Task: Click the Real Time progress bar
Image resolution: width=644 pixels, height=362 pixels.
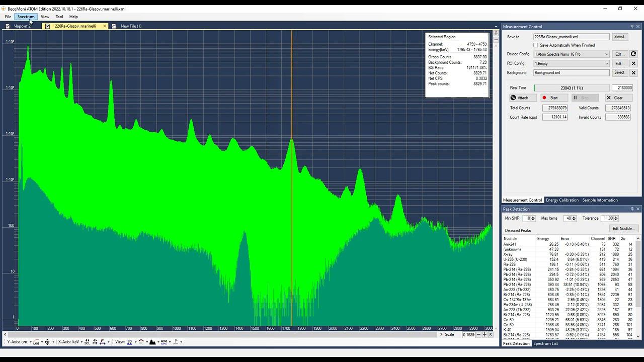Action: pos(572,87)
